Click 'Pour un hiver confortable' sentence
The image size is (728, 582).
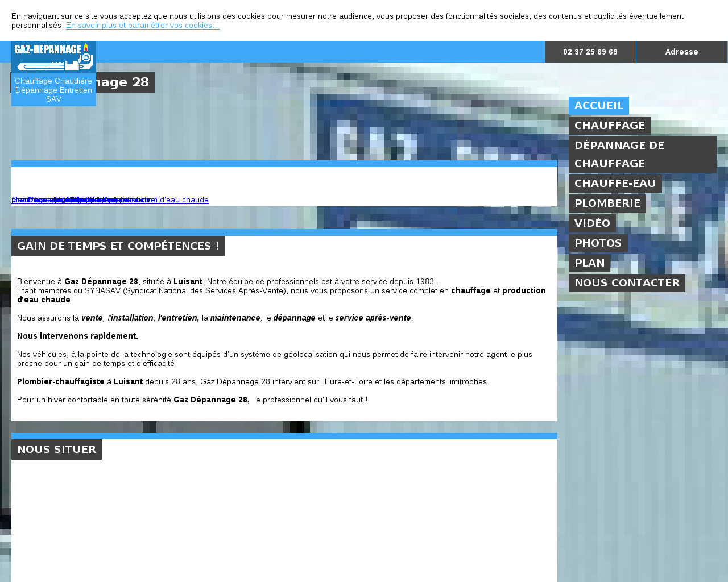(192, 400)
